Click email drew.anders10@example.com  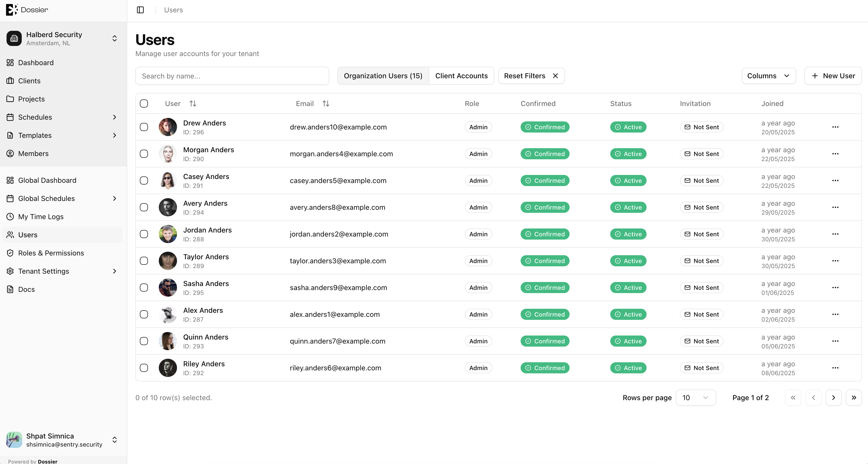click(338, 127)
